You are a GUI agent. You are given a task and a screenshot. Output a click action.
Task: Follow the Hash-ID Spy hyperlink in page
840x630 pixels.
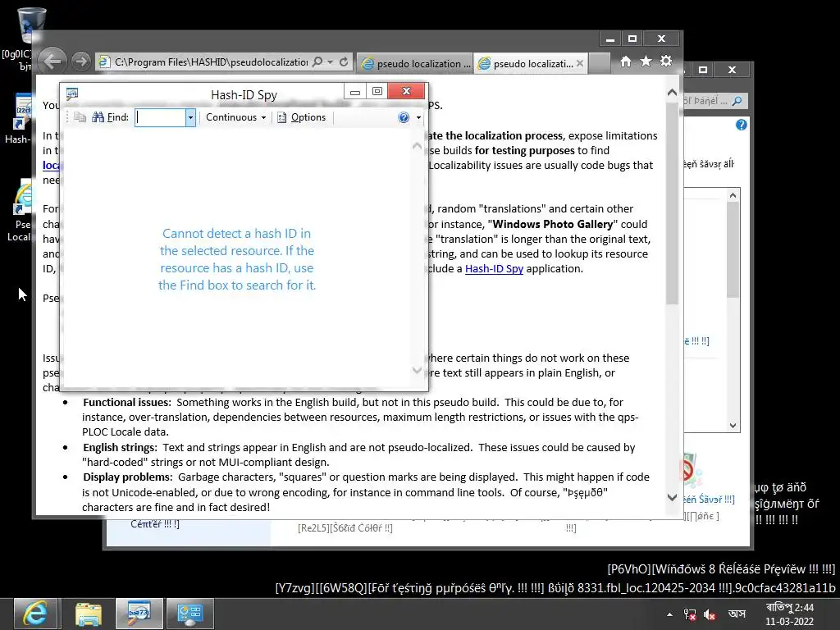coord(494,268)
